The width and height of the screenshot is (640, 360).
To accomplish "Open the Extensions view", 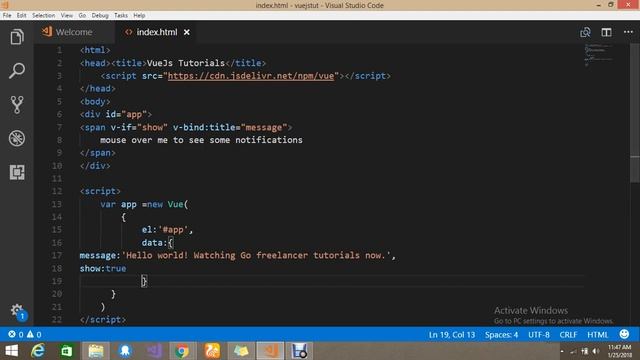I will [17, 172].
